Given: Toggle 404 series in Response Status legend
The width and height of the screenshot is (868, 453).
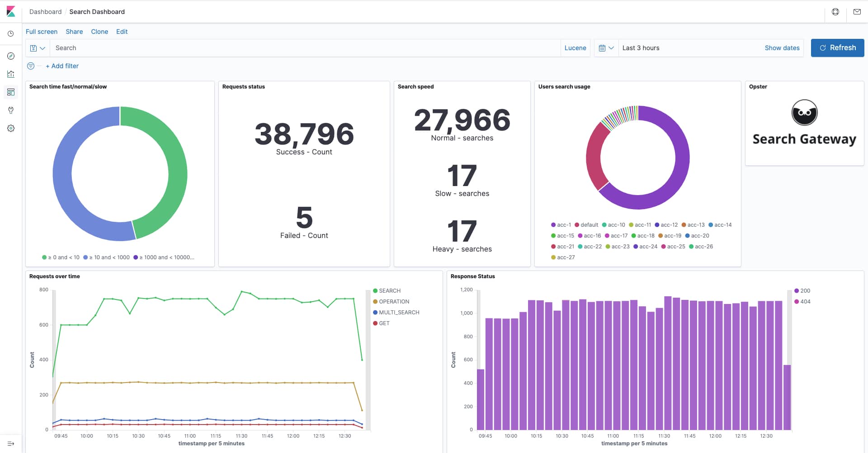Looking at the screenshot, I should (802, 302).
